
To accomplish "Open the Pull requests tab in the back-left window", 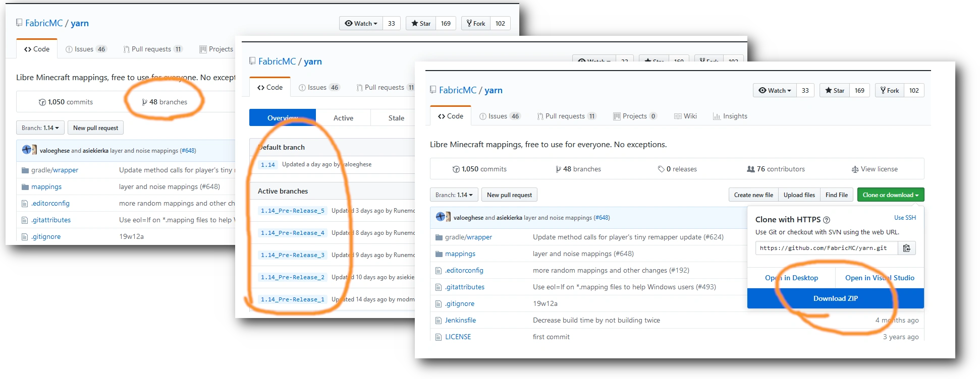I will coord(153,49).
